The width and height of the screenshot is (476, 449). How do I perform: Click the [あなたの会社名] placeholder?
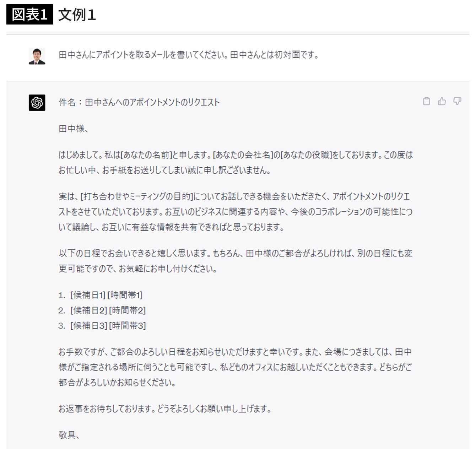243,155
